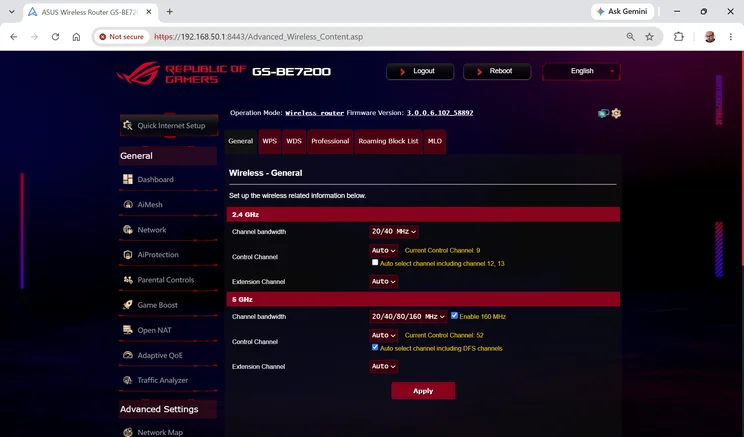This screenshot has height=437, width=744.
Task: Open 2.4 GHz channel bandwidth dropdown
Action: pyautogui.click(x=393, y=232)
